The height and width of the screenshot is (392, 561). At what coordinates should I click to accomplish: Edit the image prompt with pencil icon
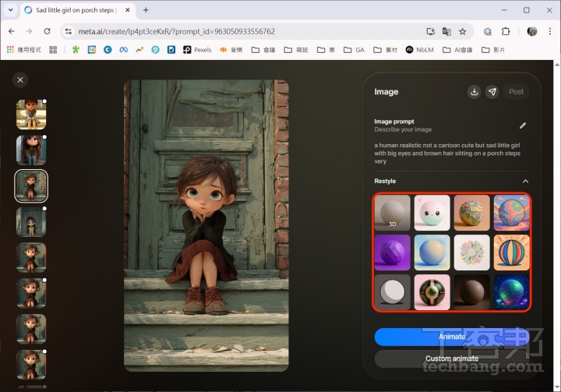(523, 125)
